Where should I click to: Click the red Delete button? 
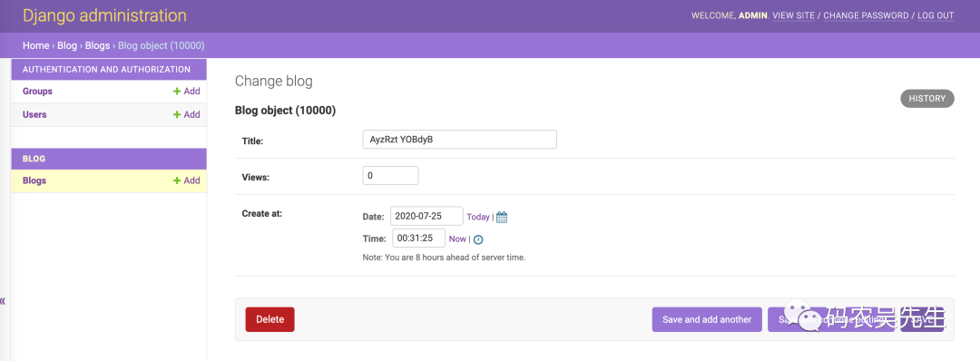270,319
